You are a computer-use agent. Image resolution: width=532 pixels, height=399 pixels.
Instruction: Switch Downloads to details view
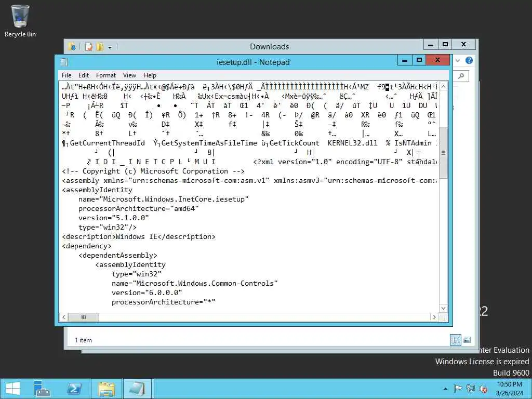point(456,340)
